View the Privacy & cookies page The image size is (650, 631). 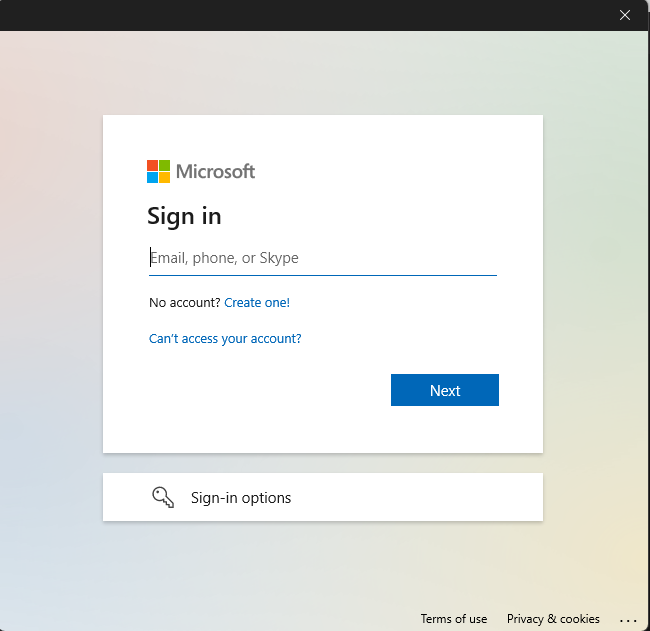tap(553, 619)
